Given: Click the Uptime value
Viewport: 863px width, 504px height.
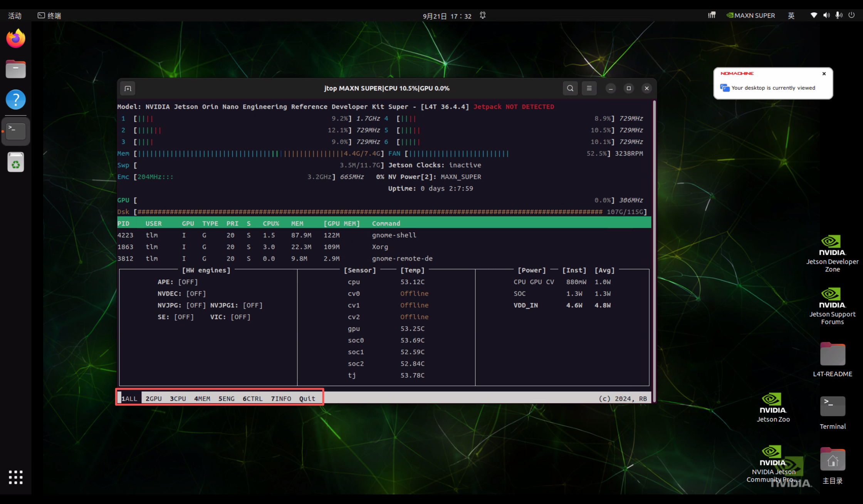Looking at the screenshot, I should pyautogui.click(x=447, y=188).
